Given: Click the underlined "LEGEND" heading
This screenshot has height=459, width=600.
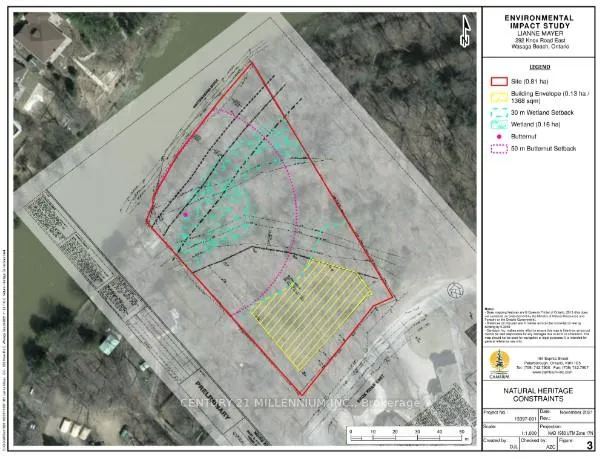Looking at the screenshot, I should click(x=540, y=67).
